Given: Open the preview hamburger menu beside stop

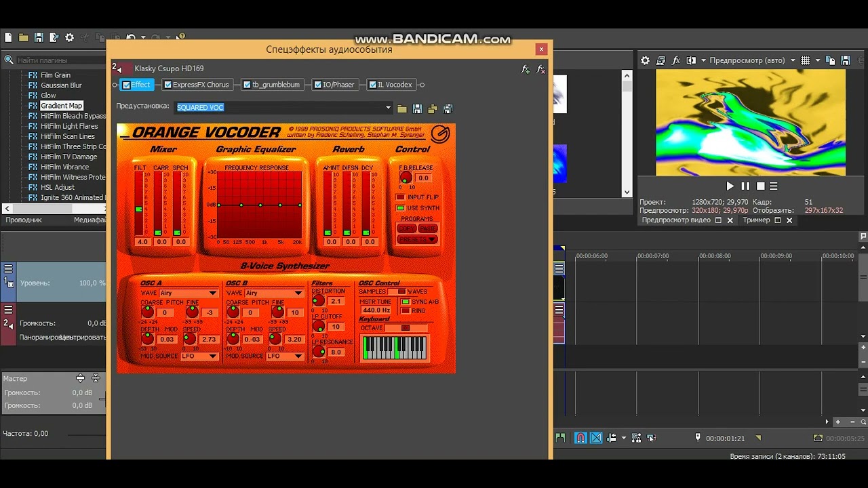Looking at the screenshot, I should click(x=773, y=186).
